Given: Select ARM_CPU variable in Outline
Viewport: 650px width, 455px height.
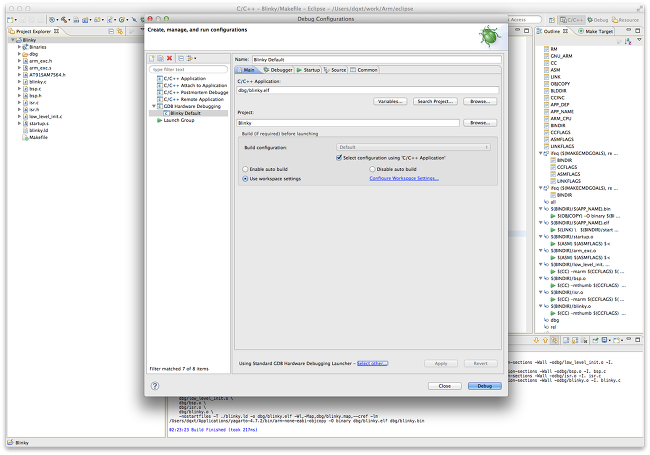Looking at the screenshot, I should 560,119.
